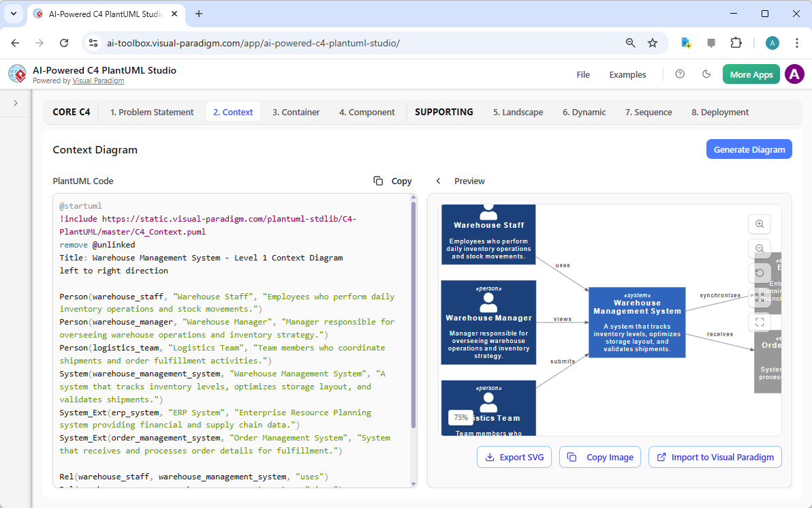Export the diagram as SVG
Image resolution: width=812 pixels, height=508 pixels.
[514, 457]
